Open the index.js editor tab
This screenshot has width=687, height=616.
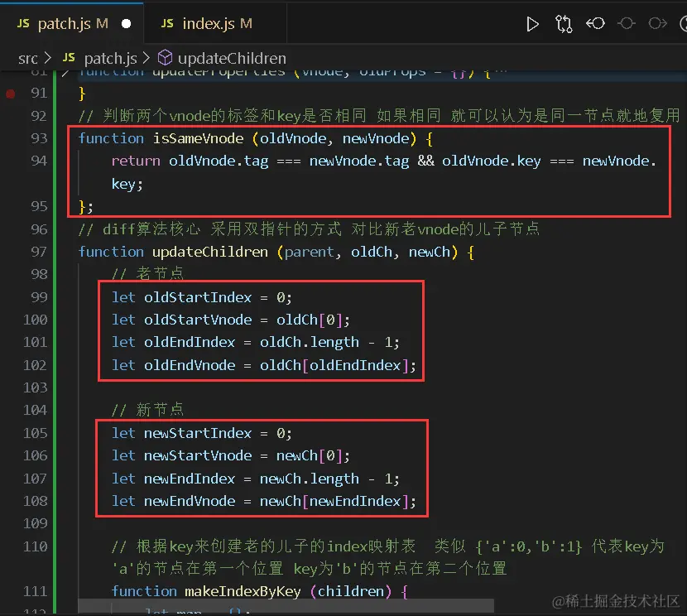214,24
